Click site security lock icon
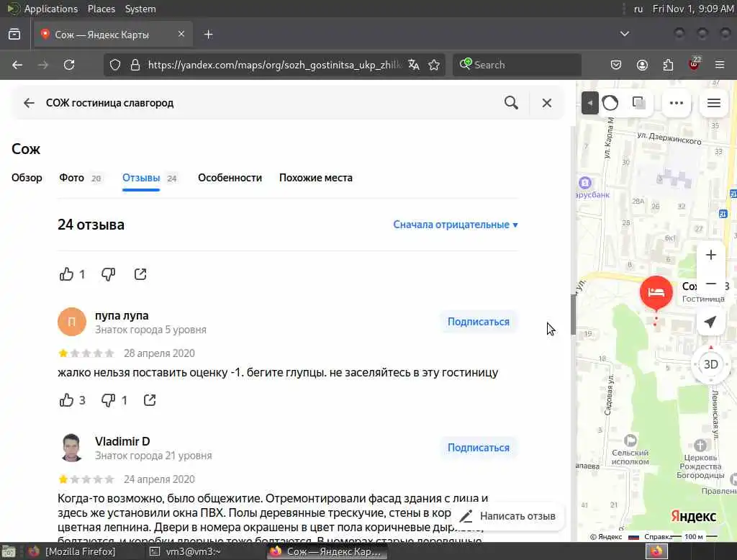The width and height of the screenshot is (737, 560). tap(135, 65)
